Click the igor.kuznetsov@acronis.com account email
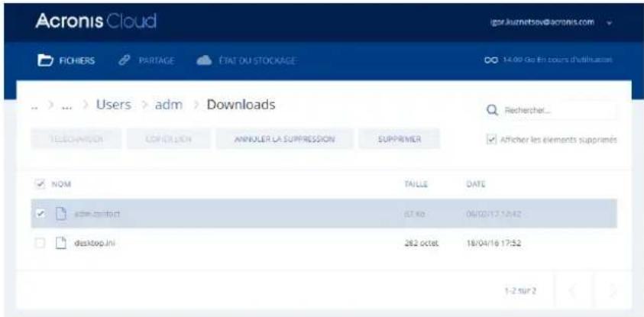Screen dimensions: 644x317 pyautogui.click(x=542, y=22)
